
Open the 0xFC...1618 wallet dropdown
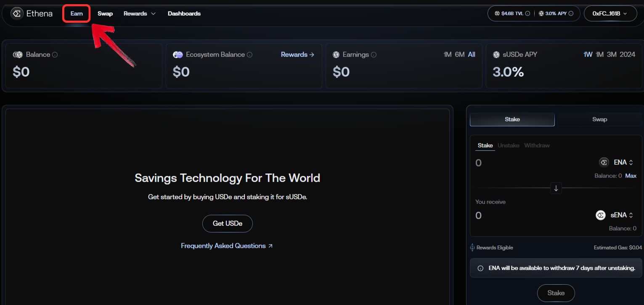[610, 13]
